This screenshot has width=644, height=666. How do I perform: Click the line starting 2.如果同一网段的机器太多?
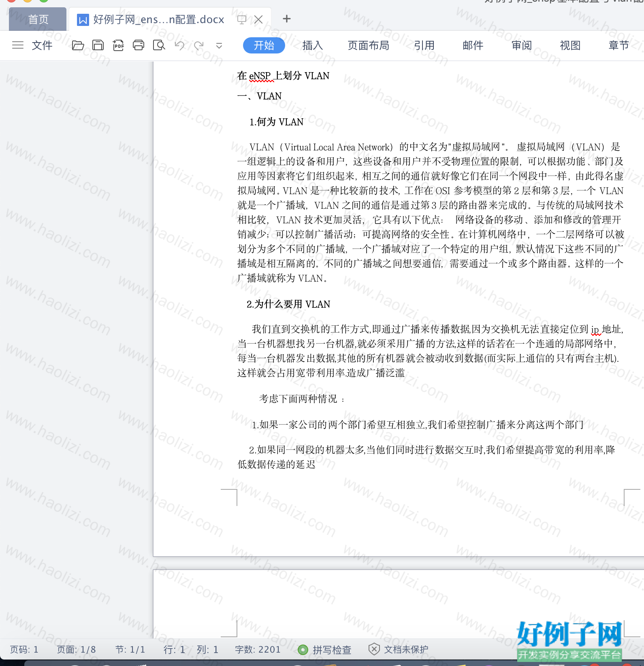432,450
